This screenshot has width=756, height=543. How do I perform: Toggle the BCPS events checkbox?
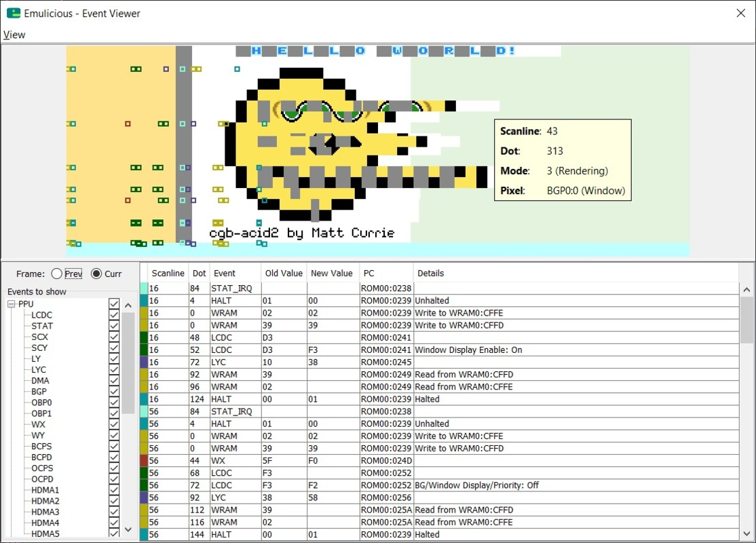pos(114,446)
